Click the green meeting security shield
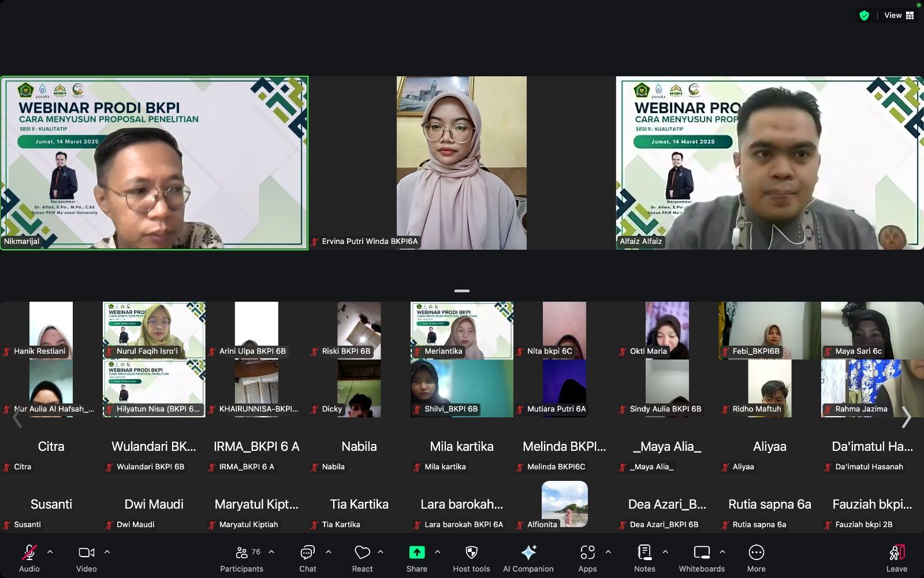Image resolution: width=924 pixels, height=578 pixels. 864,15
